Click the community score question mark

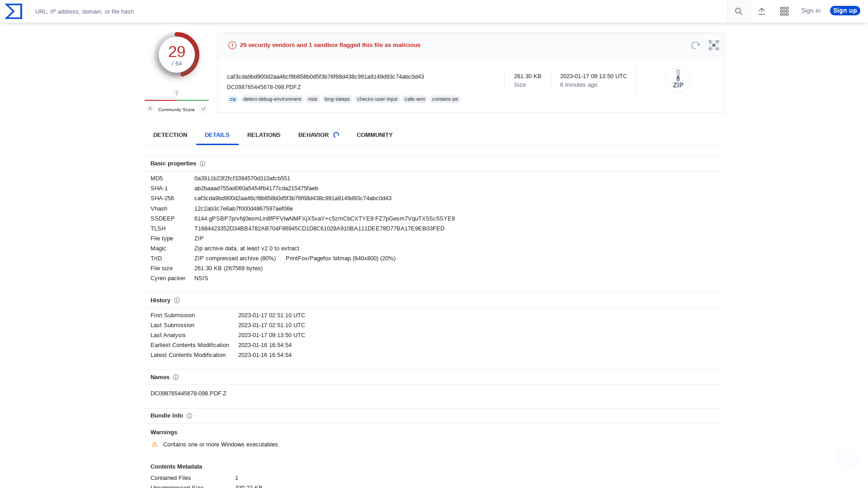coord(177,94)
